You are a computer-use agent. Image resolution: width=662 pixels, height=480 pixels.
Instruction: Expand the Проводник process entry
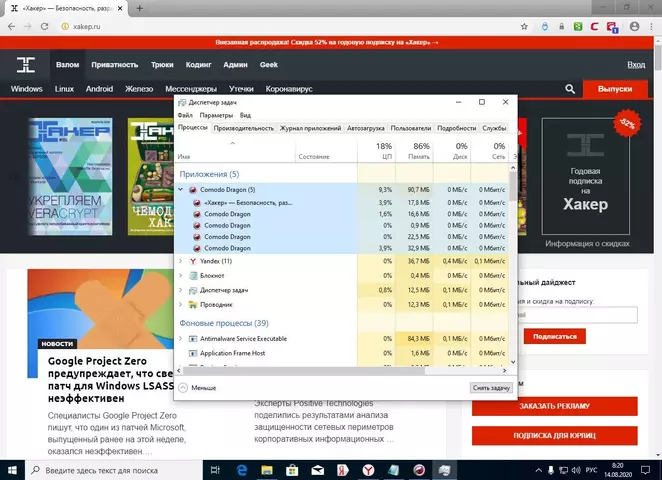click(180, 304)
